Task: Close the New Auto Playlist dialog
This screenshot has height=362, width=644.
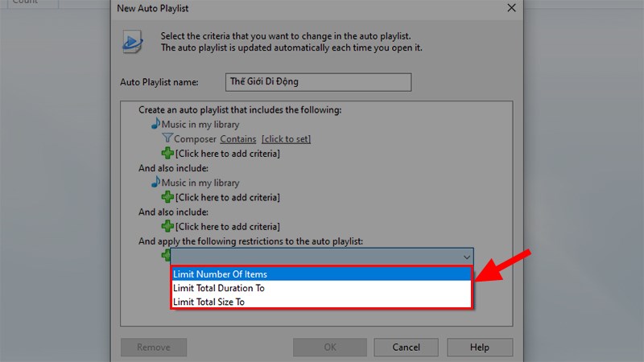Action: (511, 8)
